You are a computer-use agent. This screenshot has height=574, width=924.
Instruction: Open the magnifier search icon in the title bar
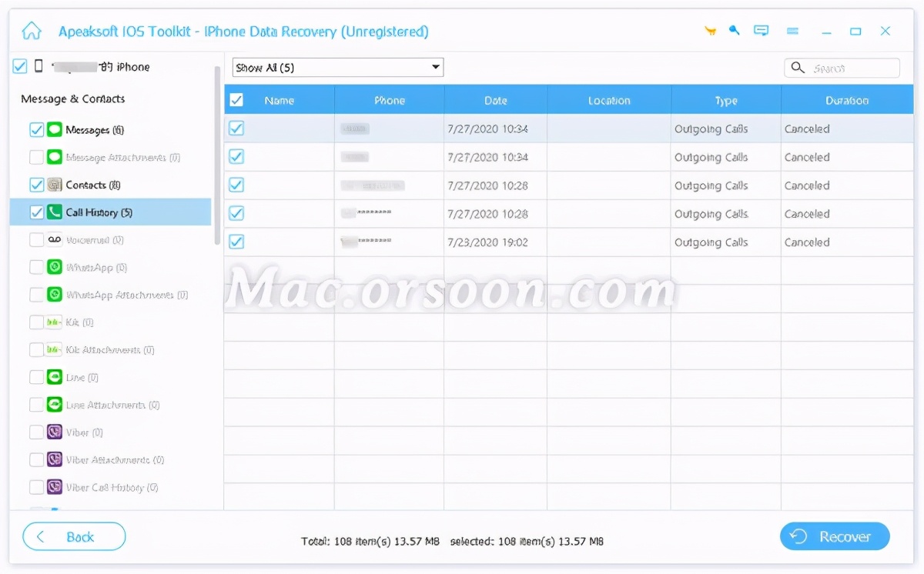[734, 30]
